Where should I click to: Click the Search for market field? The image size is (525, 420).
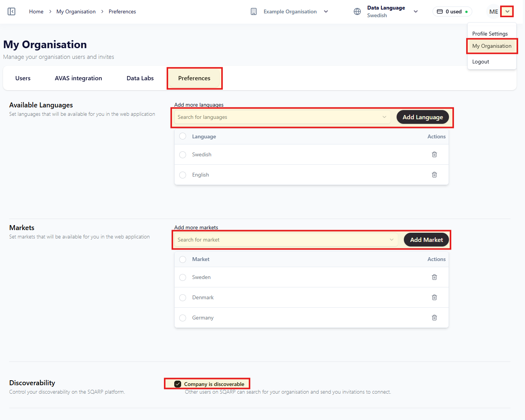tap(285, 240)
